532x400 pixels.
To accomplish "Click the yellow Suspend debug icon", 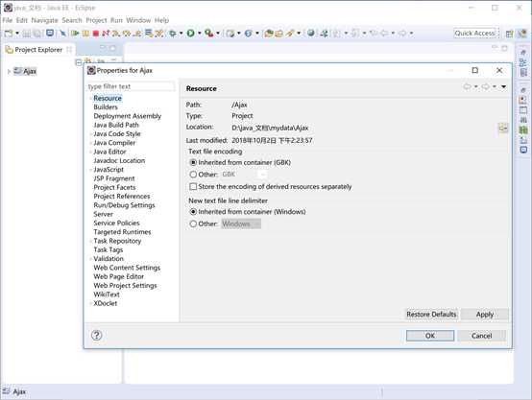I will [x=85, y=34].
